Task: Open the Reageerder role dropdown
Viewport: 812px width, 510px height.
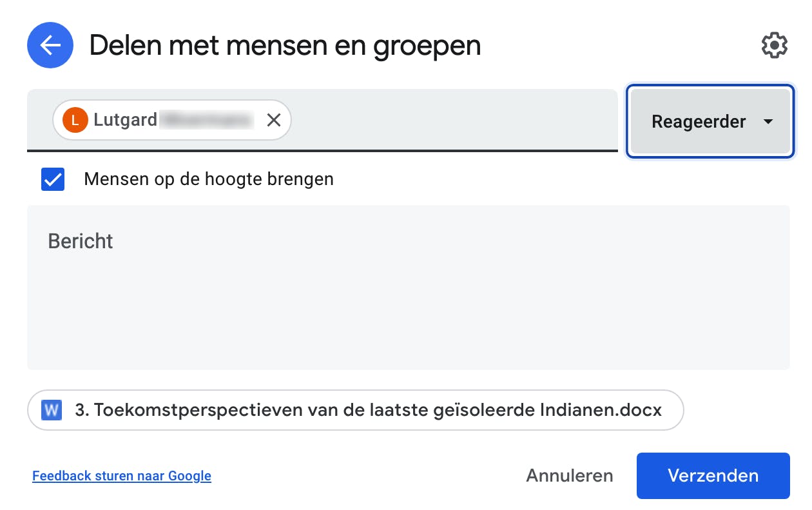Action: (x=699, y=122)
